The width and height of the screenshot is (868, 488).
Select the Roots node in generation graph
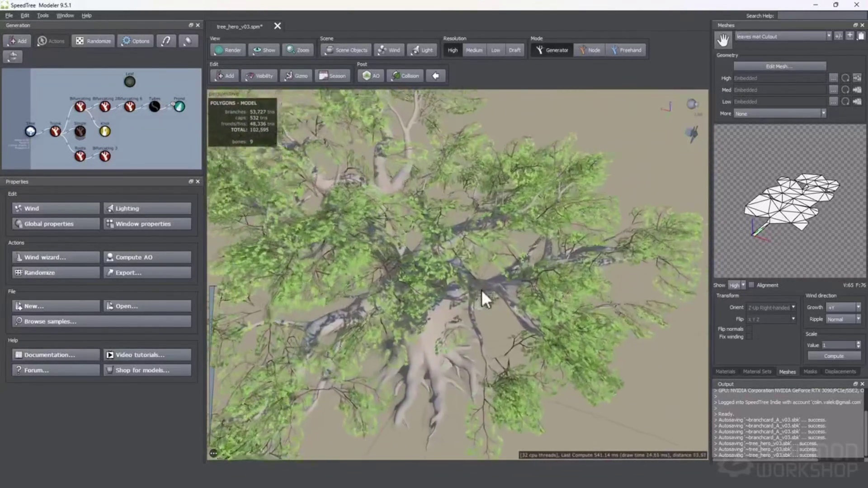80,156
